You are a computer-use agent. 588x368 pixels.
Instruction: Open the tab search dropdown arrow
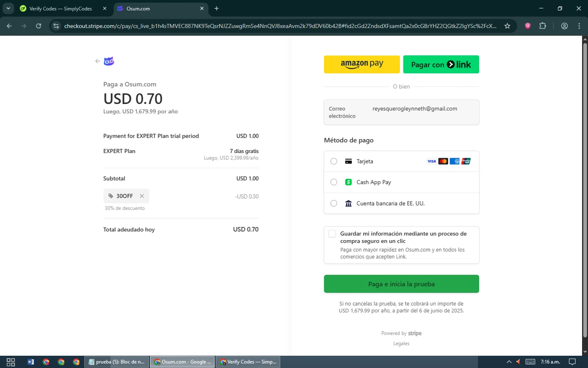click(x=8, y=9)
